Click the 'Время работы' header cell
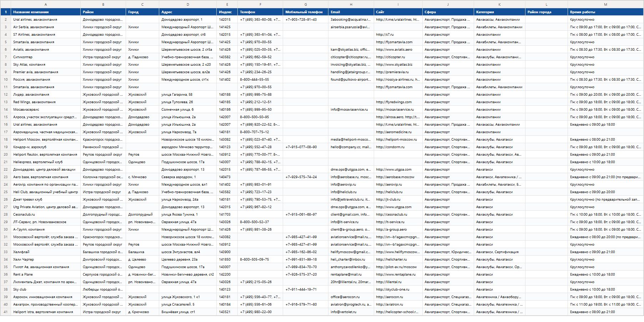 (x=605, y=12)
